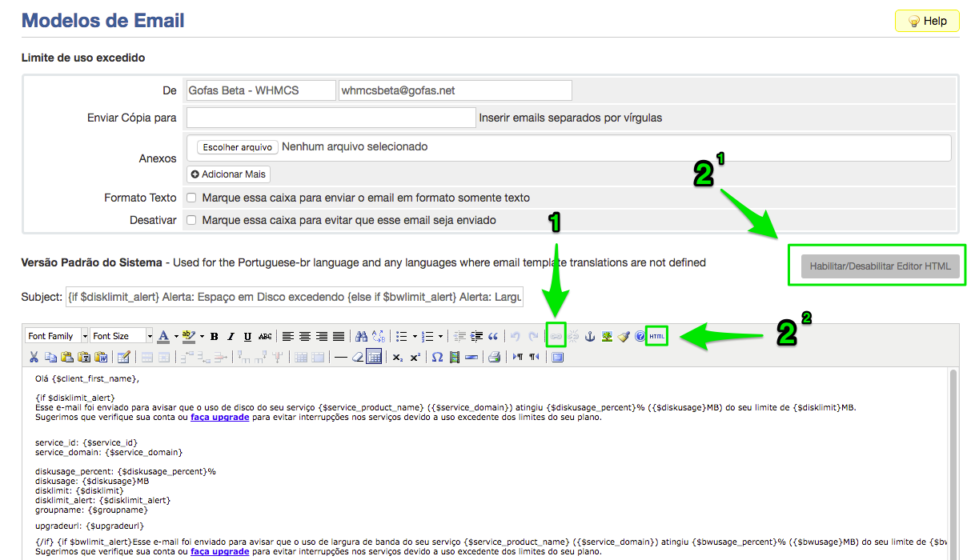Viewport: 971px width, 560px height.
Task: Set right-to-left text direction
Action: click(534, 358)
